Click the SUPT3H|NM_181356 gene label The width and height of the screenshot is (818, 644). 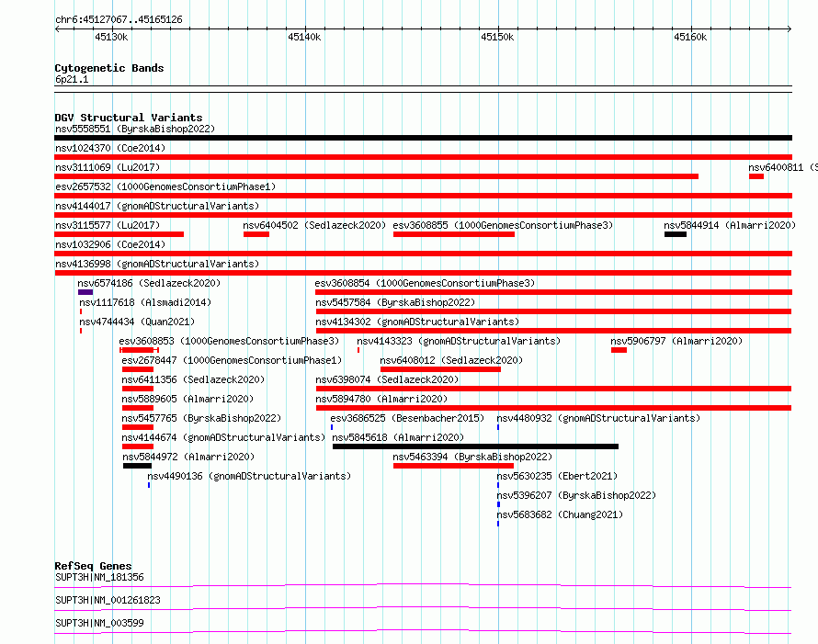99,577
